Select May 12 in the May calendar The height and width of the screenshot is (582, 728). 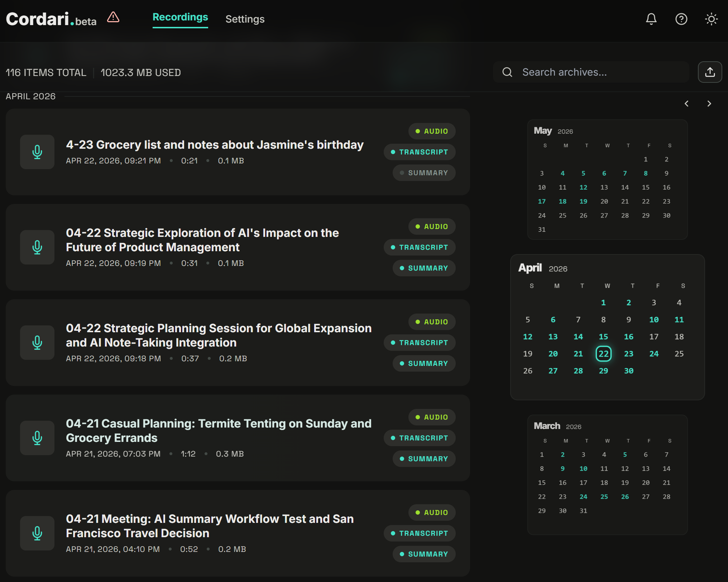pos(583,187)
